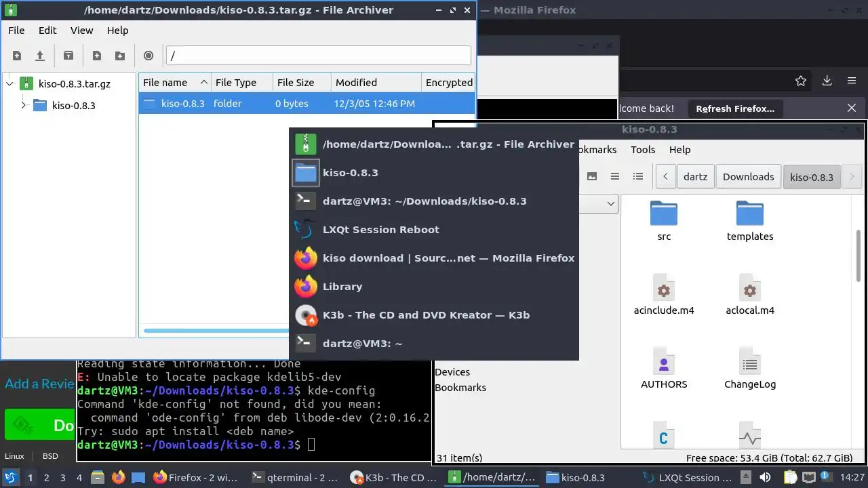Click Bookmarks in file manager side pane
868x488 pixels.
coord(460,388)
